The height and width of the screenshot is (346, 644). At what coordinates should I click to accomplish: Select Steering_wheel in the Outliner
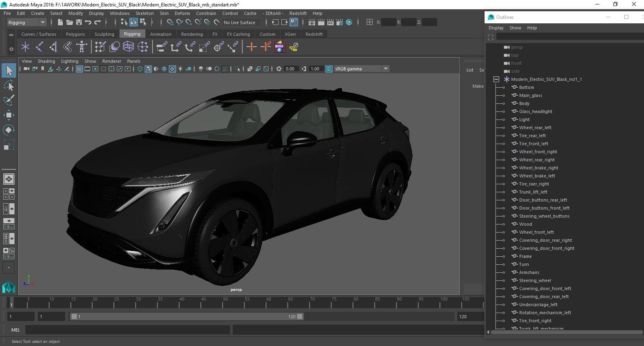[535, 280]
